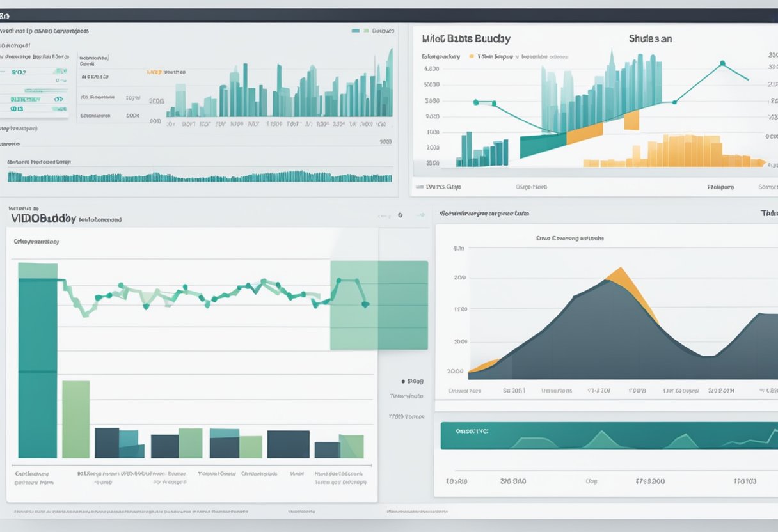Image resolution: width=778 pixels, height=532 pixels.
Task: Click the circular icon above the VidoBuddy chart
Action: (x=400, y=215)
